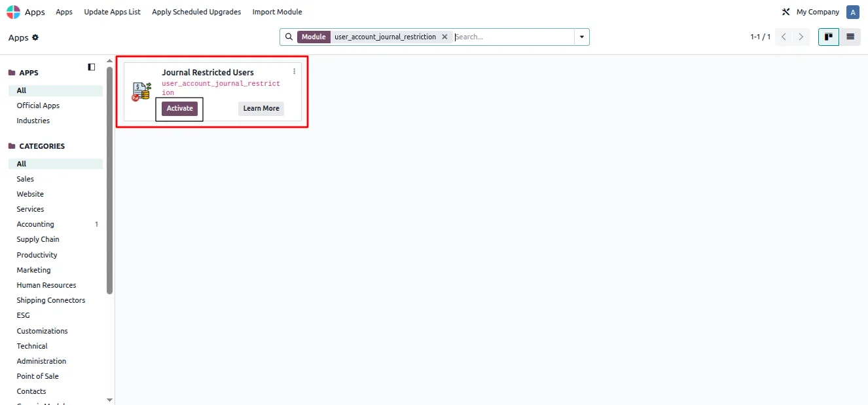Image resolution: width=868 pixels, height=405 pixels.
Task: Open the Odoo apps home logo
Action: (x=13, y=12)
